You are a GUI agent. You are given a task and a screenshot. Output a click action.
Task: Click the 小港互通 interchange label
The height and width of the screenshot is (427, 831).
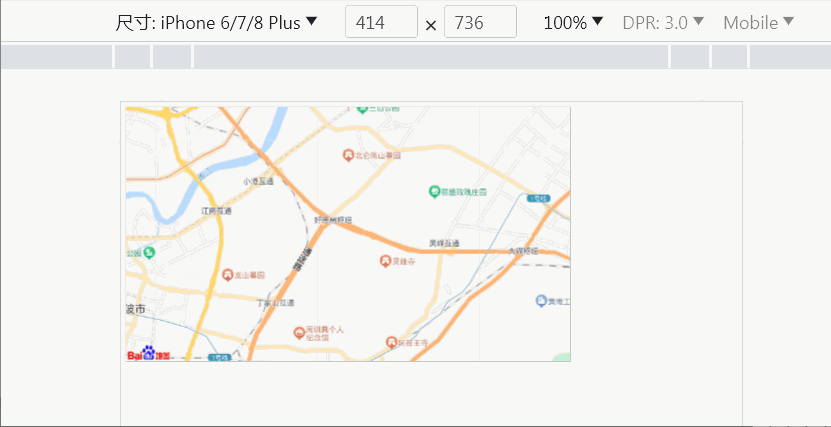[x=259, y=181]
